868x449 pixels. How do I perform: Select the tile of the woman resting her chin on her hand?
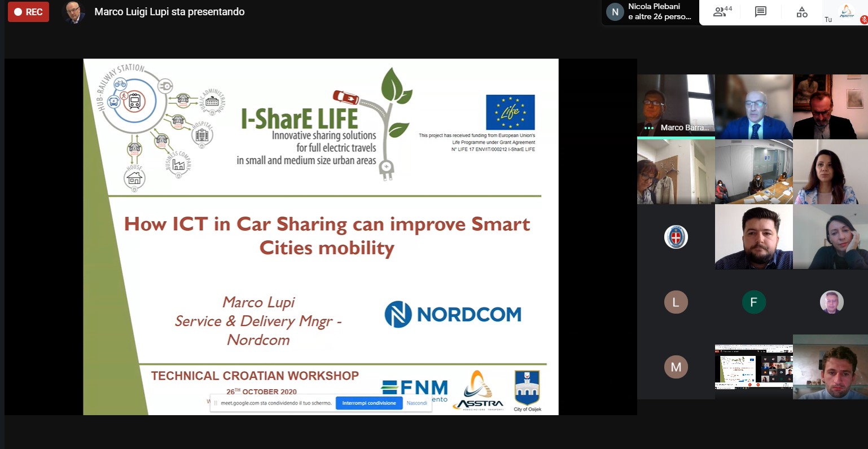[x=830, y=237]
